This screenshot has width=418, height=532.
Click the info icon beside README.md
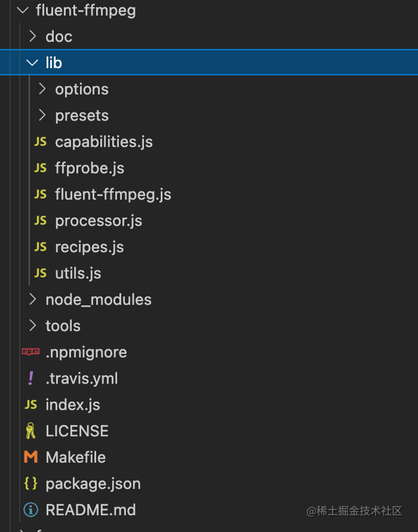(31, 510)
